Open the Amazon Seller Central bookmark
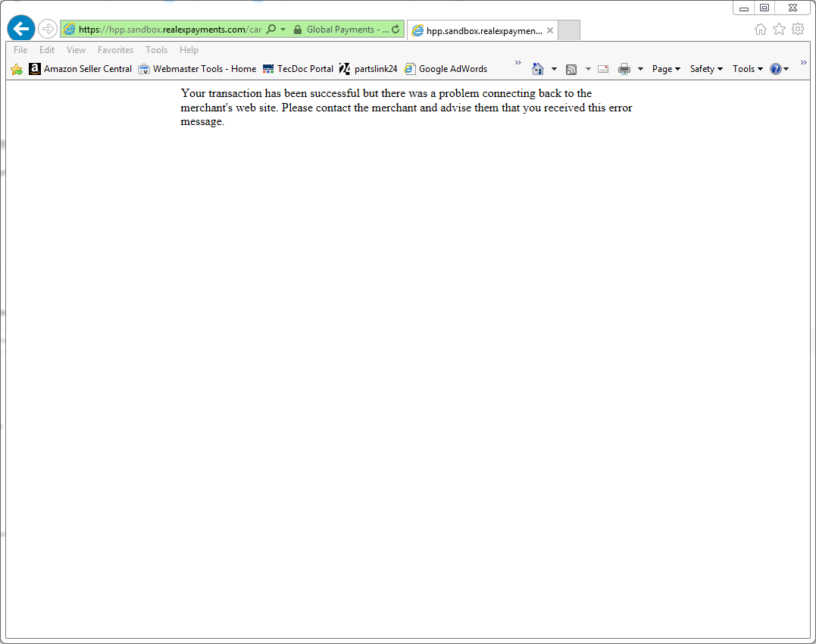Image resolution: width=816 pixels, height=644 pixels. coord(80,69)
